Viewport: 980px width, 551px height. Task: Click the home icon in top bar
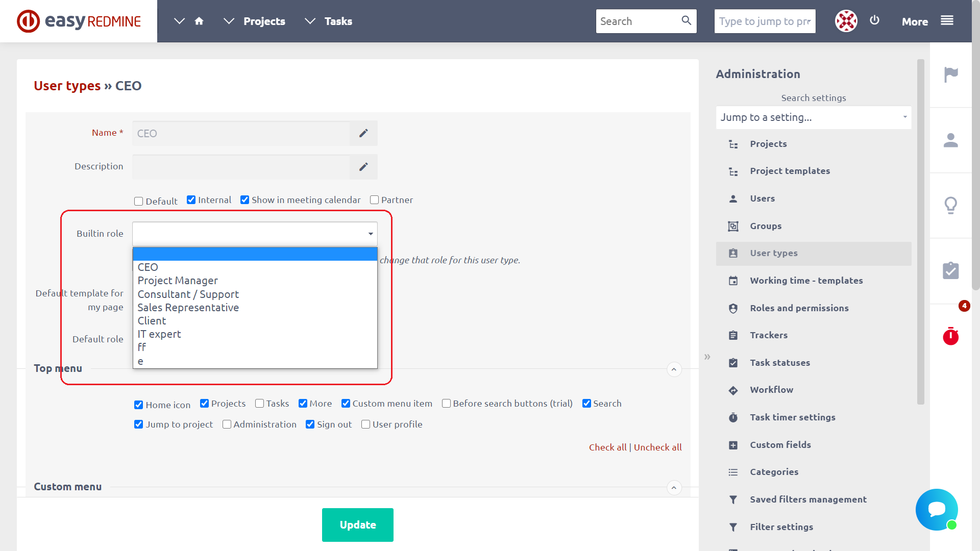[199, 21]
